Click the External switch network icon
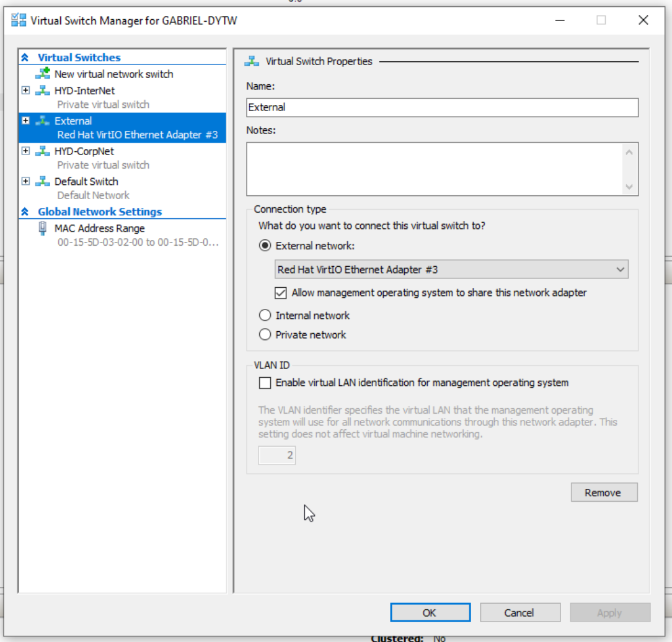The height and width of the screenshot is (642, 672). (x=42, y=121)
